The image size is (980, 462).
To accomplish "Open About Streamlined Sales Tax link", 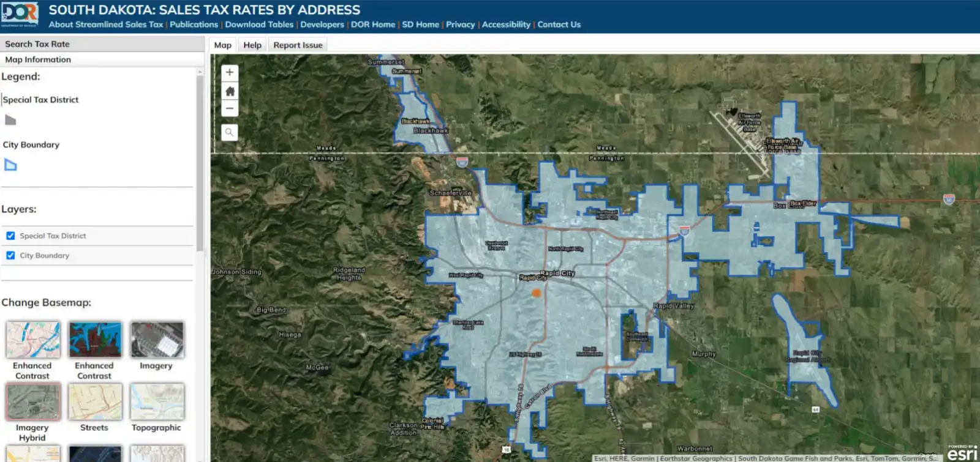I will [x=106, y=24].
